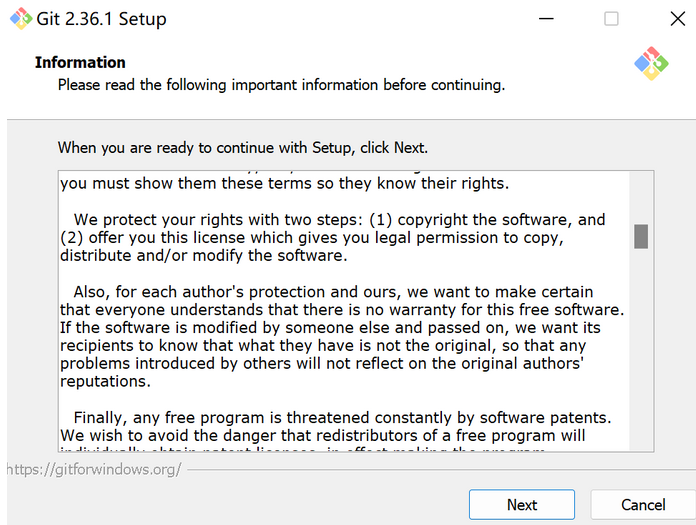Click the license text scrollbar thumb
This screenshot has height=525, width=696.
click(641, 236)
